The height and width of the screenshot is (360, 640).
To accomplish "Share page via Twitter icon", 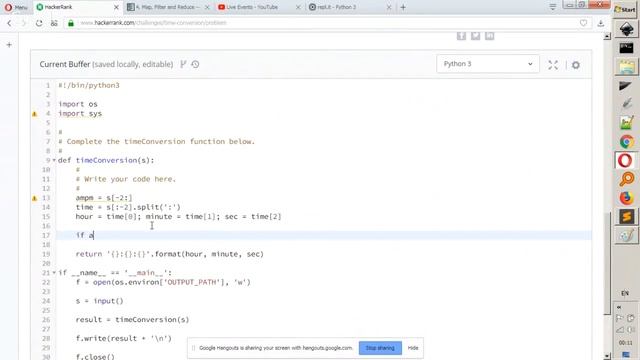I will (476, 36).
